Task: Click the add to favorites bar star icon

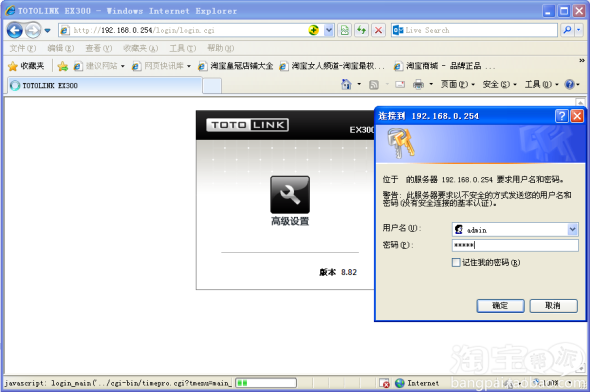Action: pos(62,66)
